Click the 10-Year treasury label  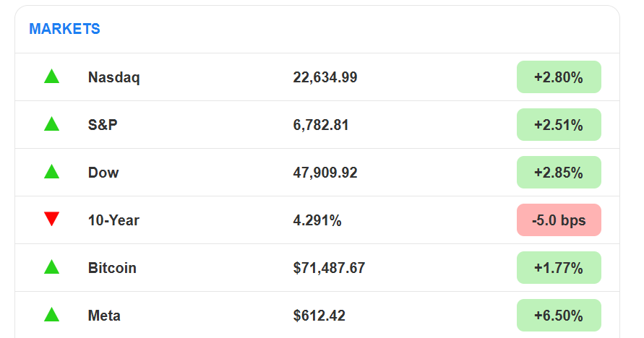pos(113,220)
